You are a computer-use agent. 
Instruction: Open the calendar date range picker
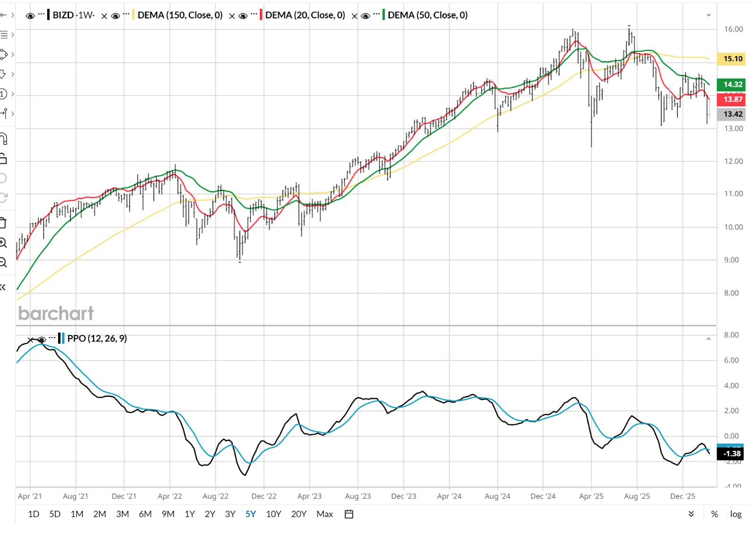click(349, 514)
